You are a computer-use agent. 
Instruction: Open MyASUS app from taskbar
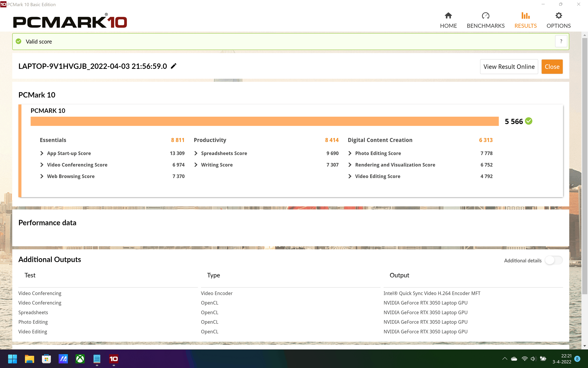(63, 359)
